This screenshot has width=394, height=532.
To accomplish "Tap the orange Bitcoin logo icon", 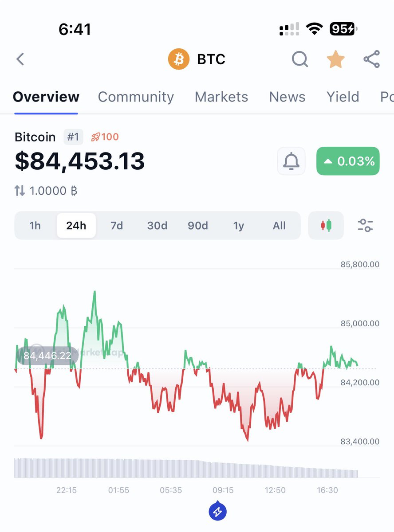I will pyautogui.click(x=178, y=59).
